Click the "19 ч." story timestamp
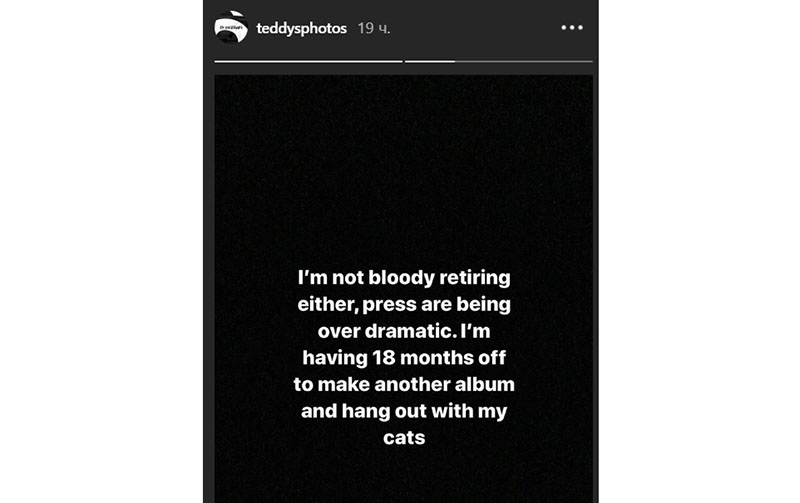 click(374, 29)
